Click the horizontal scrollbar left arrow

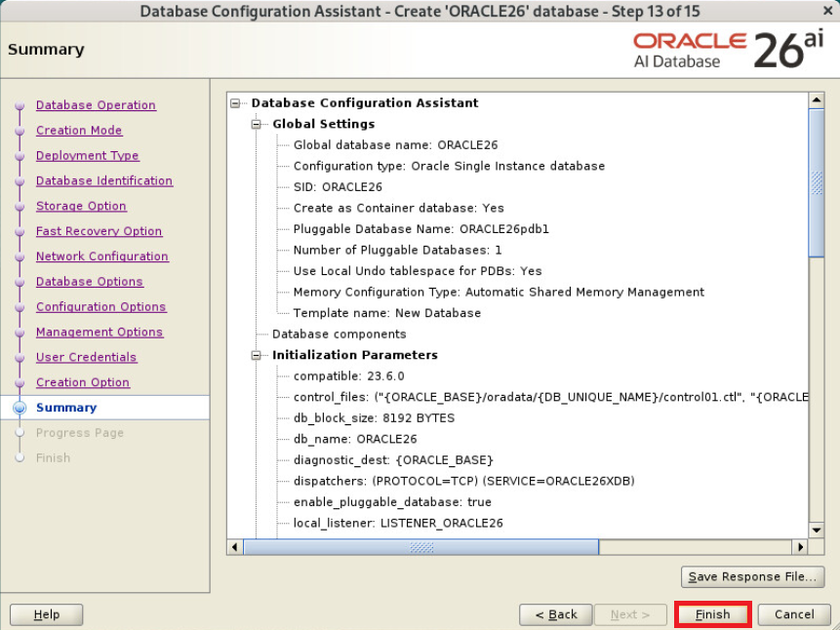pyautogui.click(x=235, y=547)
